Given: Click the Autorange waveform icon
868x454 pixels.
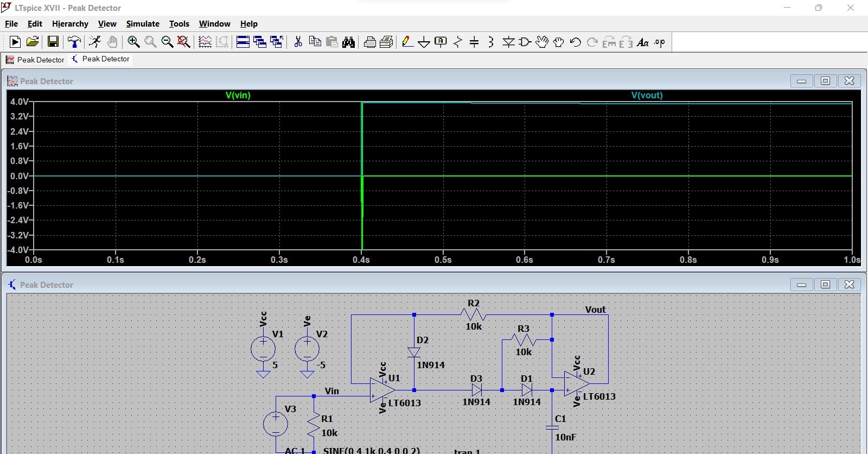Looking at the screenshot, I should (x=205, y=42).
